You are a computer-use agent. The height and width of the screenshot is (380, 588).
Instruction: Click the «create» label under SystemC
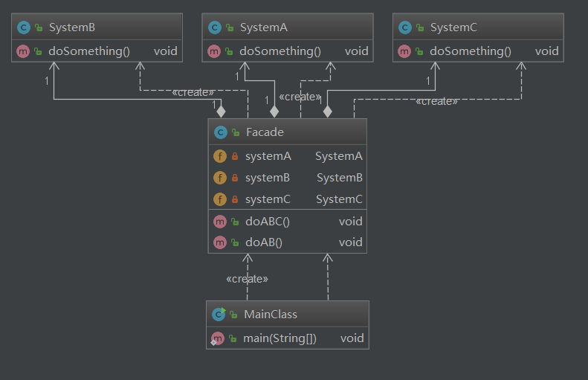tap(436, 101)
